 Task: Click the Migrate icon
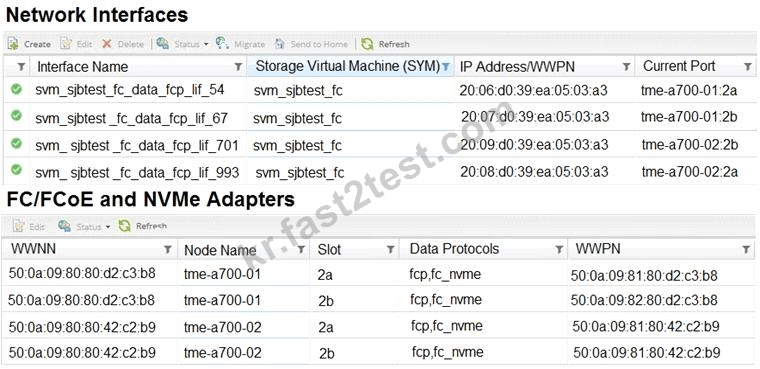click(222, 43)
